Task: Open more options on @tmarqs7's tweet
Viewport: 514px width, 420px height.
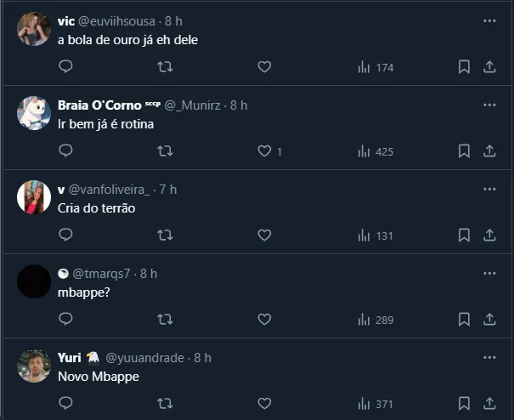Action: [489, 273]
